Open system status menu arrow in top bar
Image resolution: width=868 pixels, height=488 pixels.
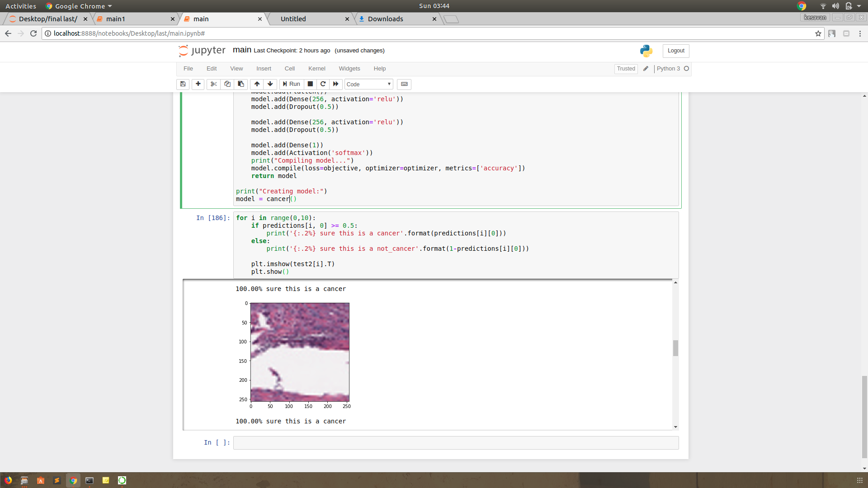tap(859, 6)
